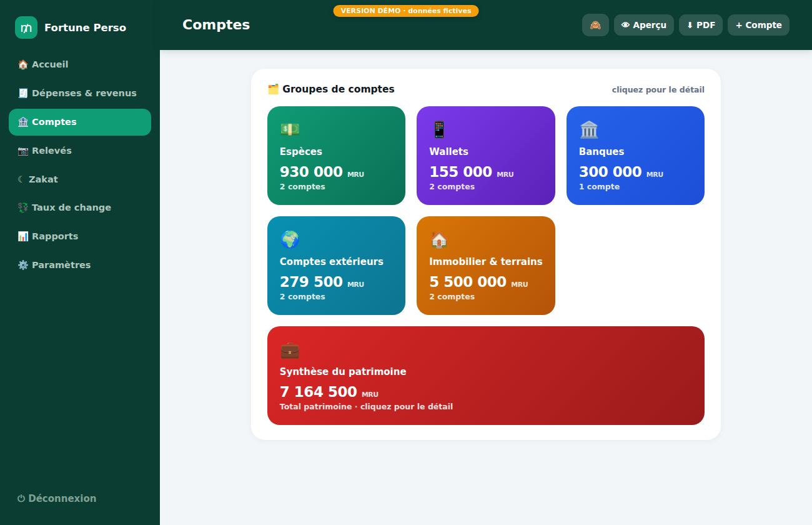Screen dimensions: 812x525
Task: Click the 'VERSION DÉMO · données fictives' badge
Action: pyautogui.click(x=406, y=11)
